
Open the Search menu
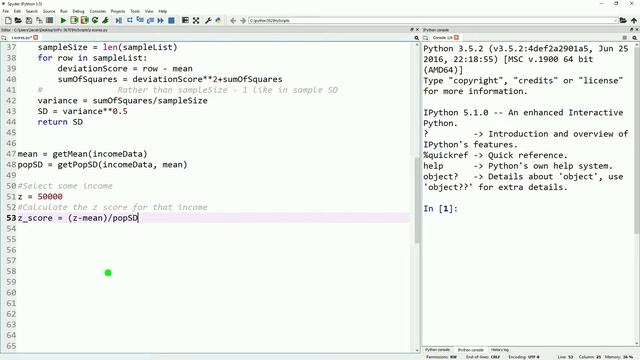click(31, 11)
